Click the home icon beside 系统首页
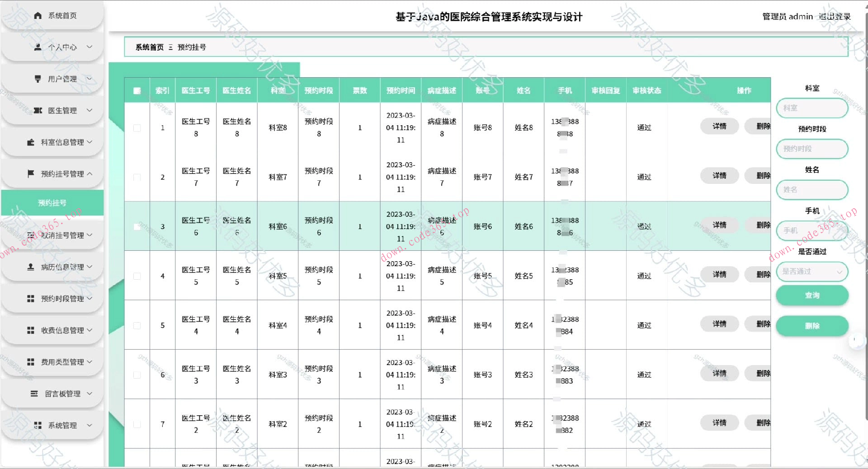This screenshot has width=868, height=469. (x=38, y=15)
